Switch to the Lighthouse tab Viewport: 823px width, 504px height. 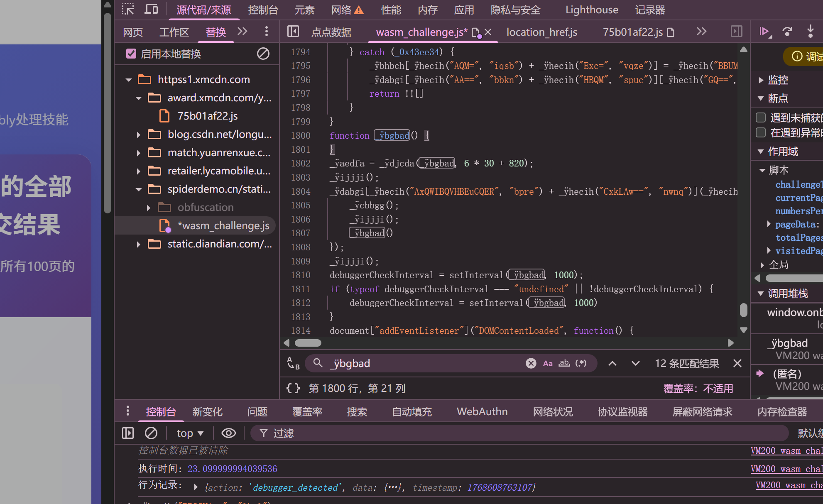click(592, 10)
